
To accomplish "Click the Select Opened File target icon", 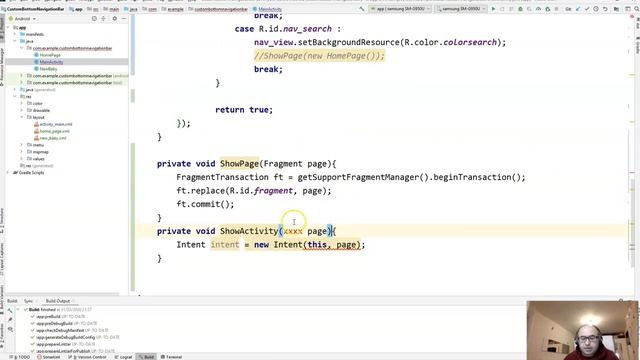I will pos(94,18).
